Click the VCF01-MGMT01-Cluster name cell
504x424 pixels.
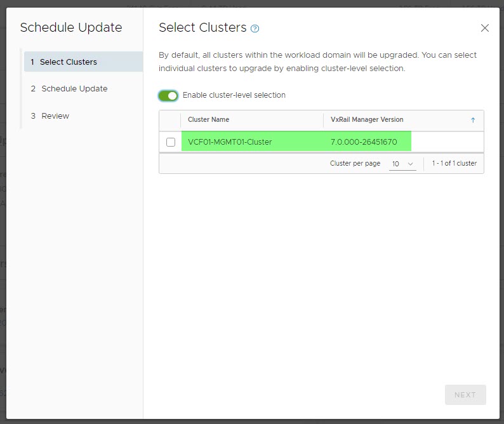pos(230,142)
